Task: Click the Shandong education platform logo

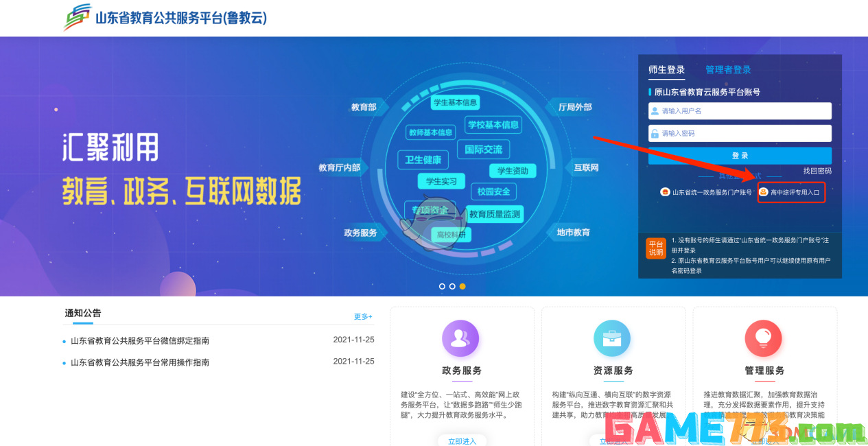Action: point(77,18)
